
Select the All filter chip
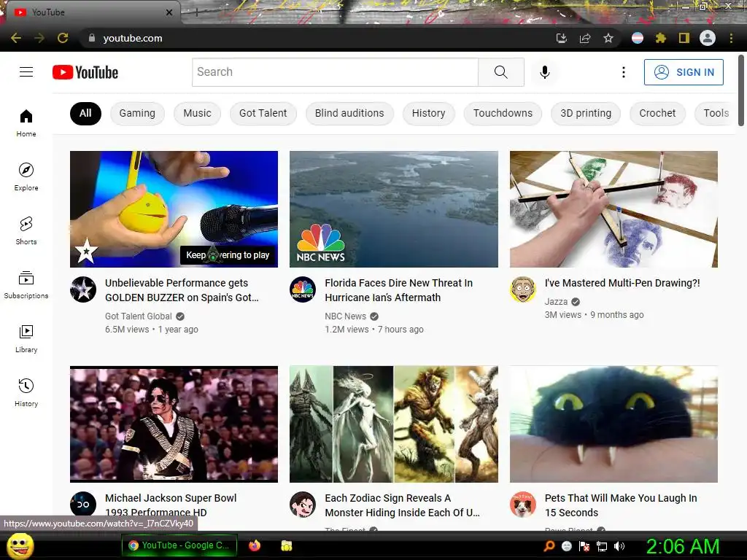85,113
